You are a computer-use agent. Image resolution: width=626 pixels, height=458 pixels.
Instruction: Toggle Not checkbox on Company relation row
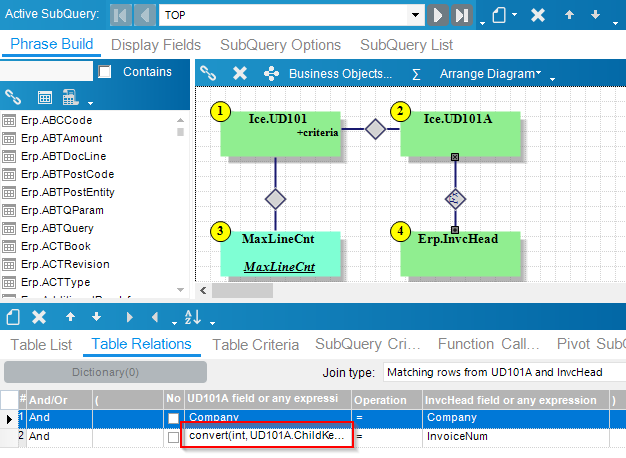pos(173,418)
